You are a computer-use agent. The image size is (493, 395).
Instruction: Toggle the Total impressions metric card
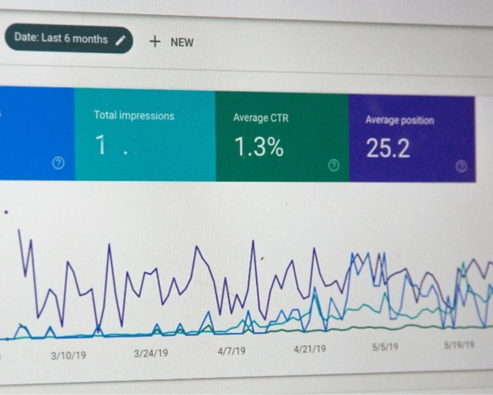pyautogui.click(x=145, y=134)
